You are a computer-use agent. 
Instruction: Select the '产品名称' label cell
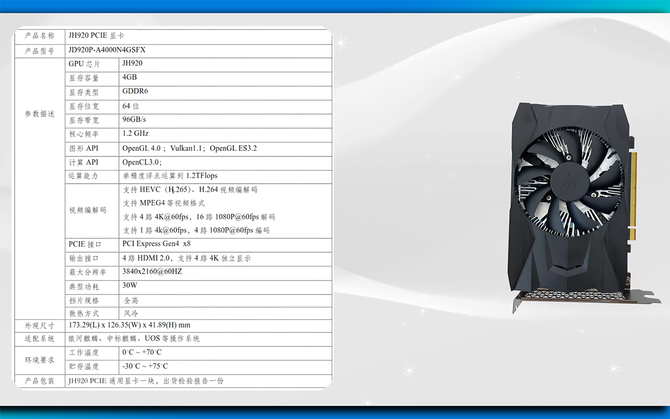pos(39,36)
